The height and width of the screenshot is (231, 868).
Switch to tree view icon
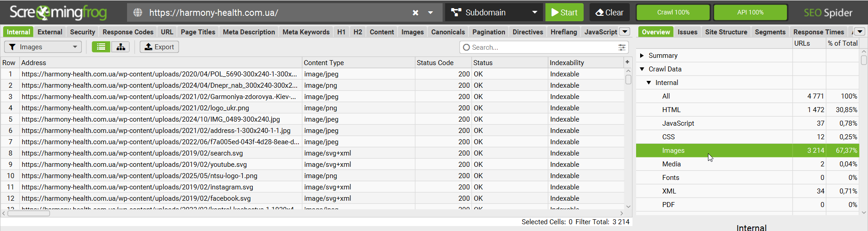pos(121,47)
